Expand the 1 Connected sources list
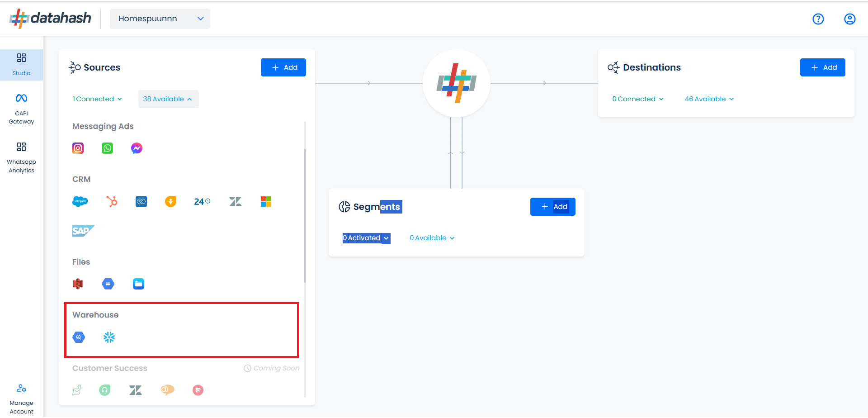 (x=97, y=99)
